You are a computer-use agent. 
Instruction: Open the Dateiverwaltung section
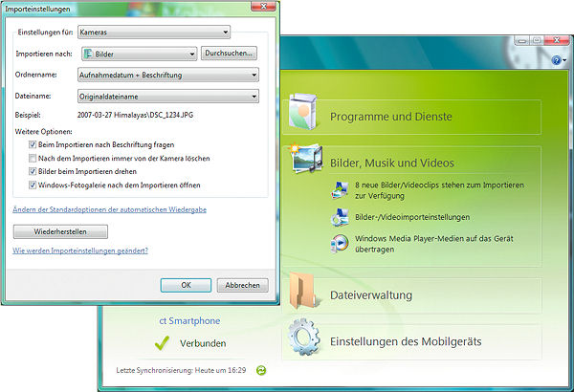411,295
